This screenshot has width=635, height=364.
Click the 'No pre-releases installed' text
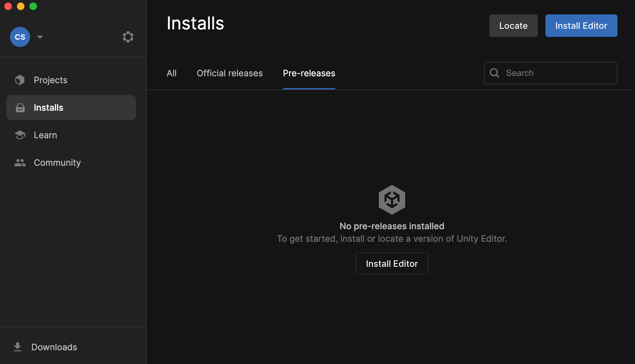[392, 226]
